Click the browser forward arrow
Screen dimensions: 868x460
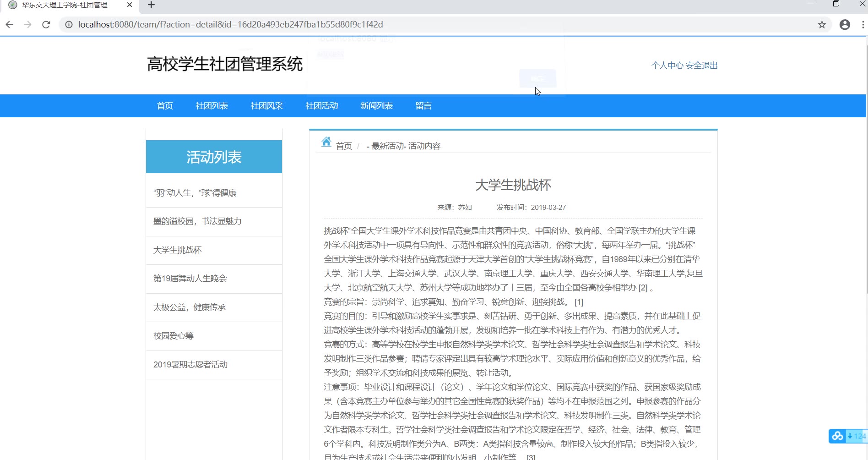28,25
